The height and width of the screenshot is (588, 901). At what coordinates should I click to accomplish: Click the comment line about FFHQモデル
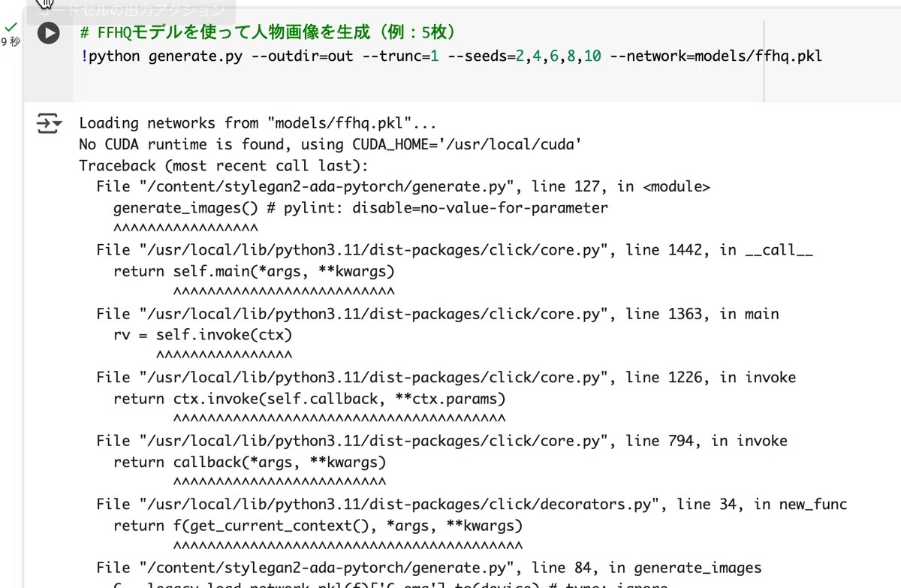(268, 33)
